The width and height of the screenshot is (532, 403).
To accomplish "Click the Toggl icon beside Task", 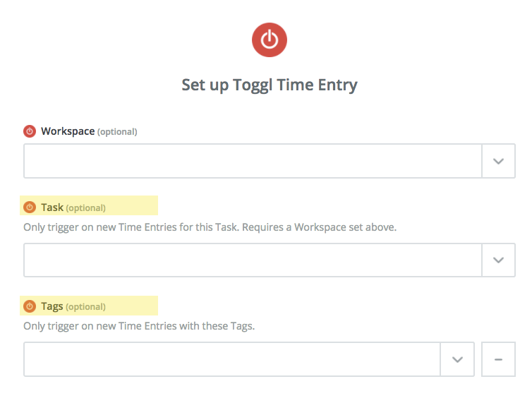I will click(30, 207).
